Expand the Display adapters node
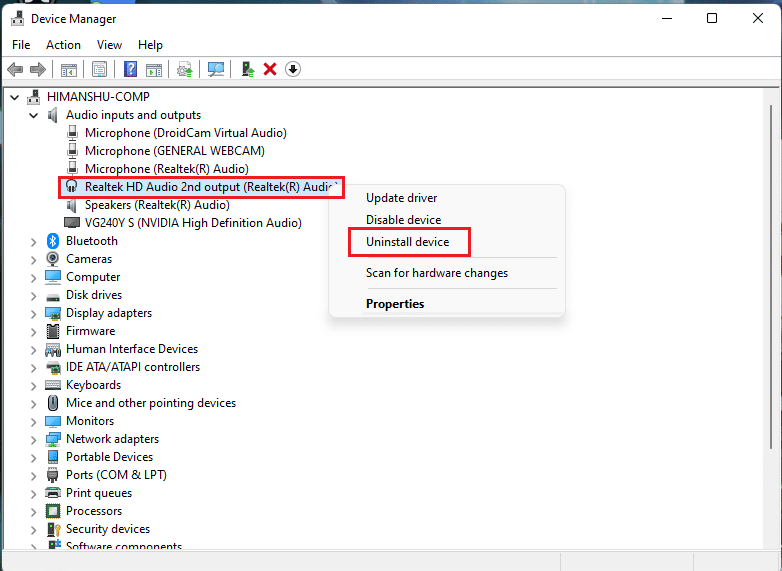The image size is (782, 571). [34, 313]
